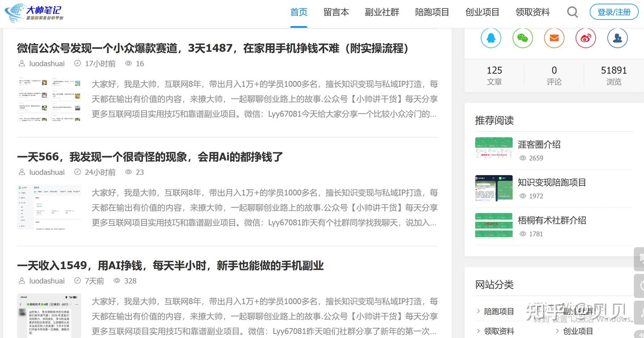Click the clock icon next to 7天前

(x=77, y=281)
